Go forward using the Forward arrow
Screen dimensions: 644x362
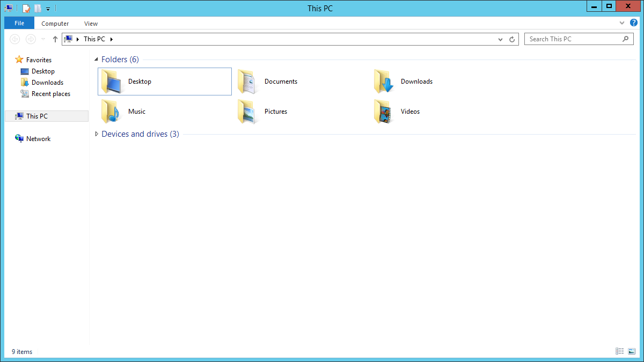pos(31,39)
